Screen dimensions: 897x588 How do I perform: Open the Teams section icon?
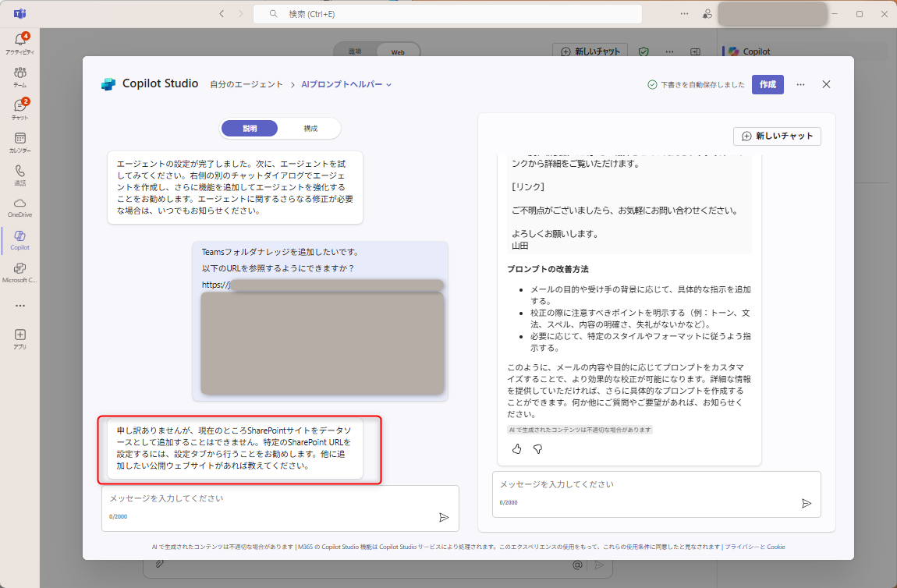pos(20,76)
